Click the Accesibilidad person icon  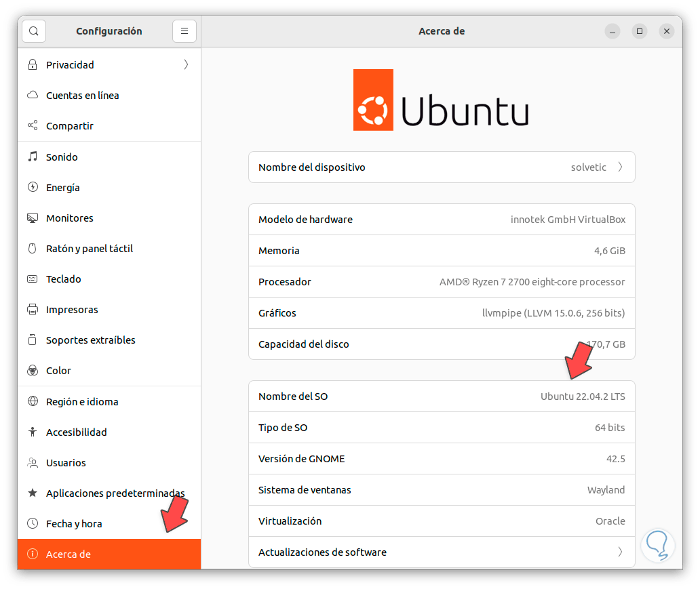coord(33,432)
